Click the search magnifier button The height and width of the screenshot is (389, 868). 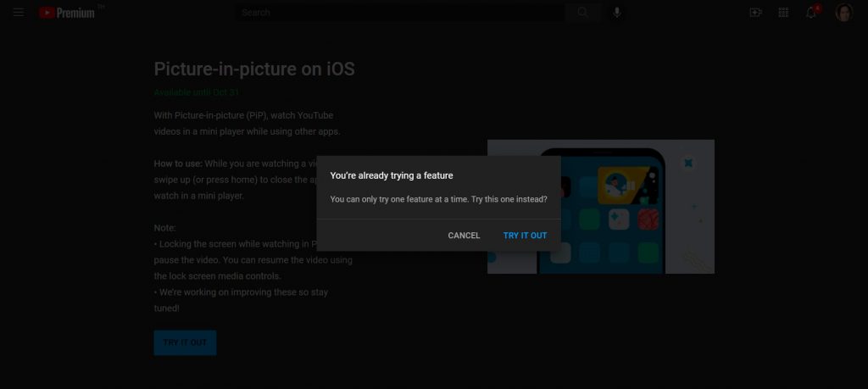(583, 12)
